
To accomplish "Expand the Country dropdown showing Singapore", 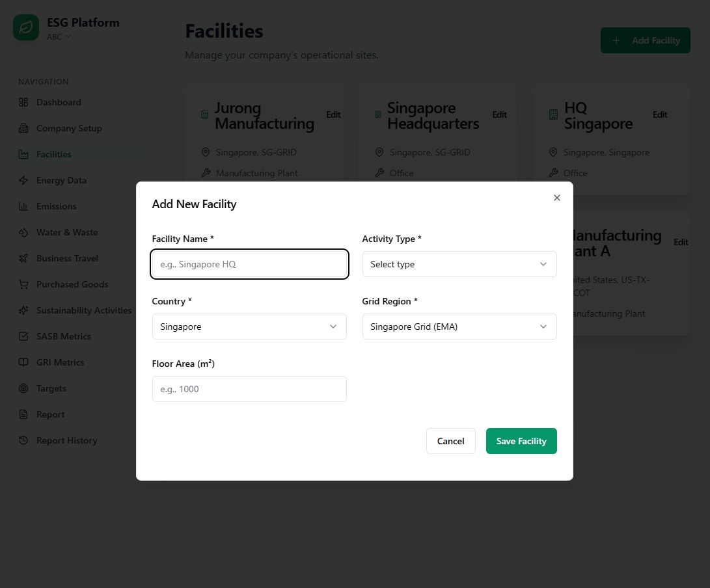I will click(249, 327).
